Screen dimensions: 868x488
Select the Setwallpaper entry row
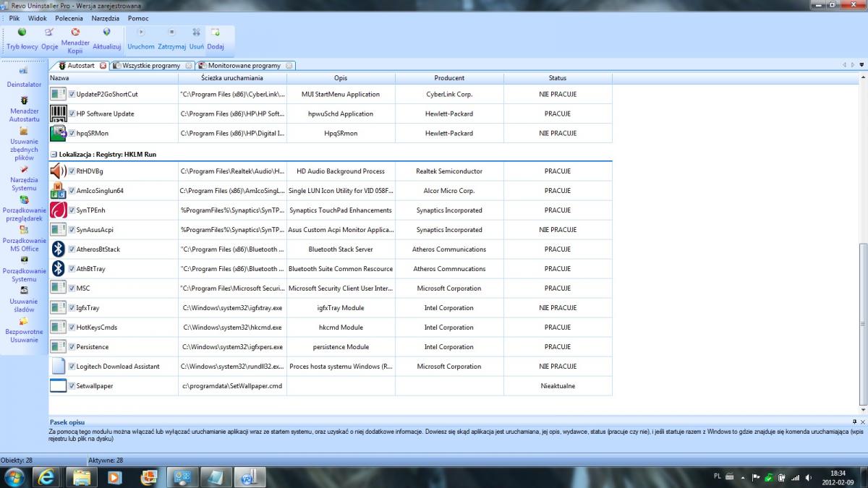[331, 386]
